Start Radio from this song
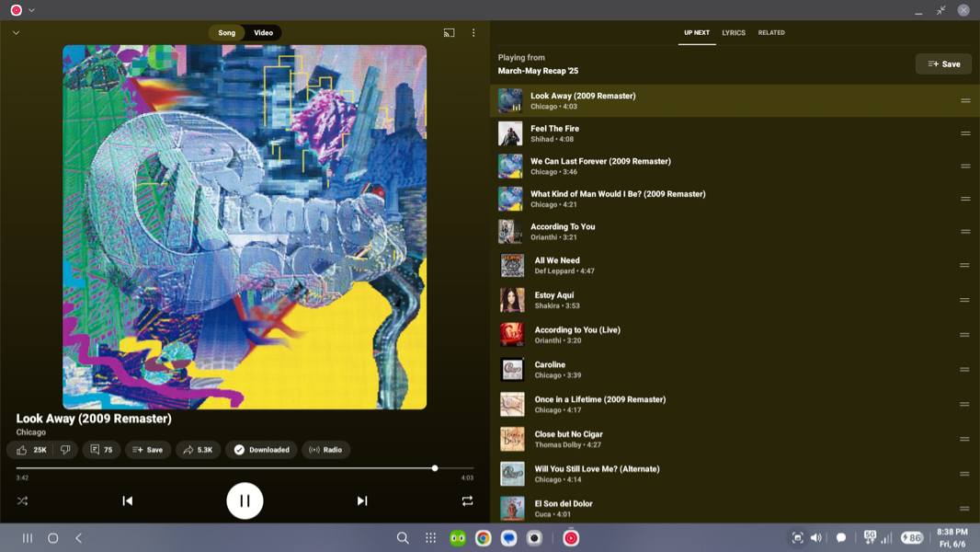Screen dimensions: 980x552 [x=325, y=450]
